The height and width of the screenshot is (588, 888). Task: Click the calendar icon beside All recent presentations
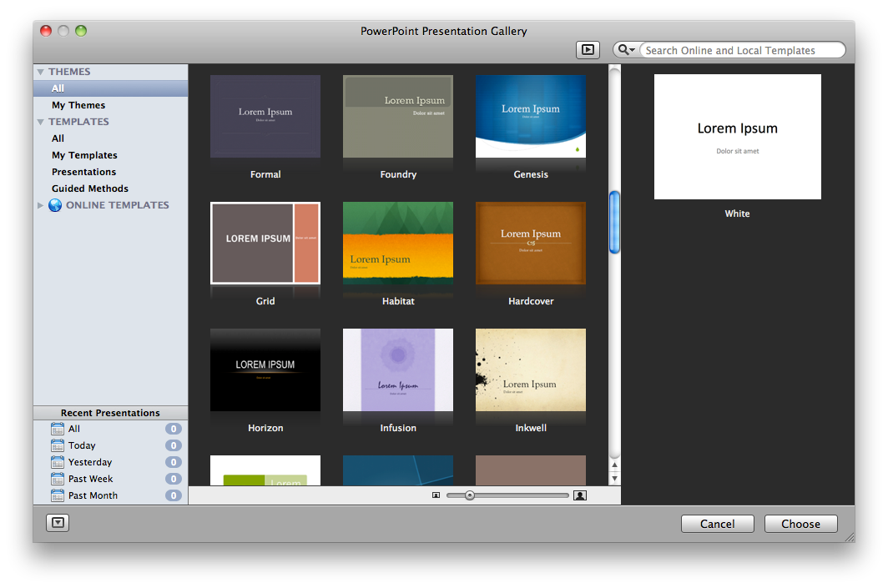(x=58, y=429)
